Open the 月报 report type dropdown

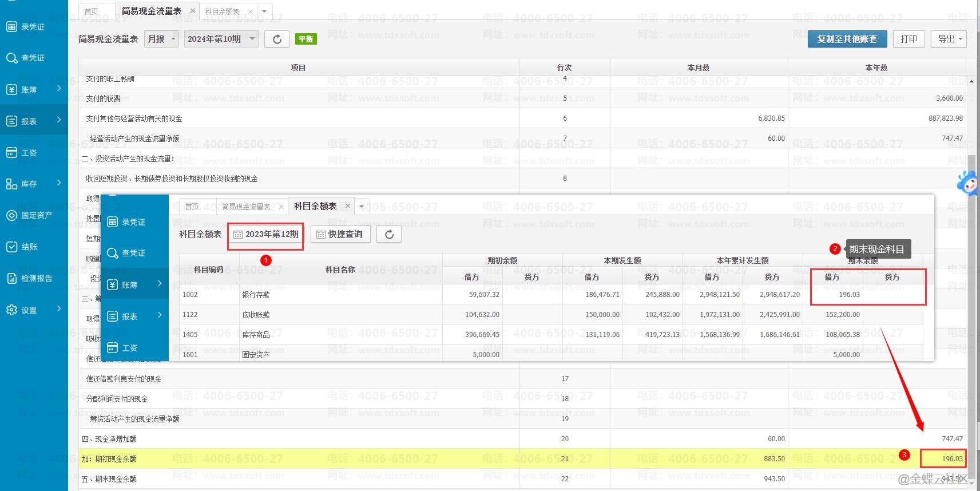[x=161, y=39]
